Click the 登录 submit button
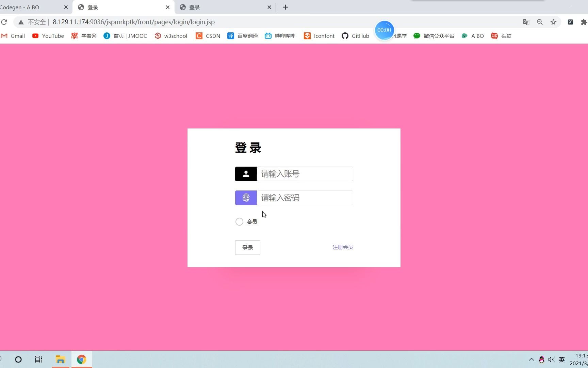 pos(248,248)
